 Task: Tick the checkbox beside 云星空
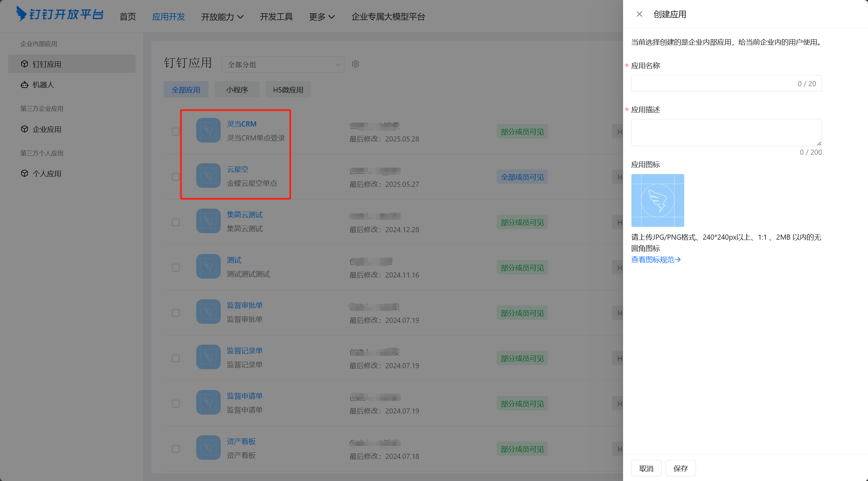[x=176, y=177]
